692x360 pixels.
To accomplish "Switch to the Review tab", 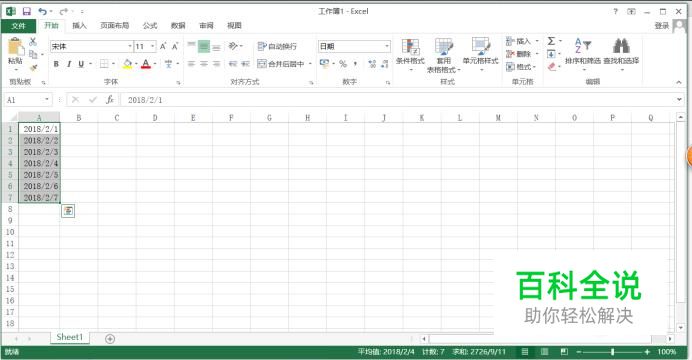I will click(x=206, y=26).
